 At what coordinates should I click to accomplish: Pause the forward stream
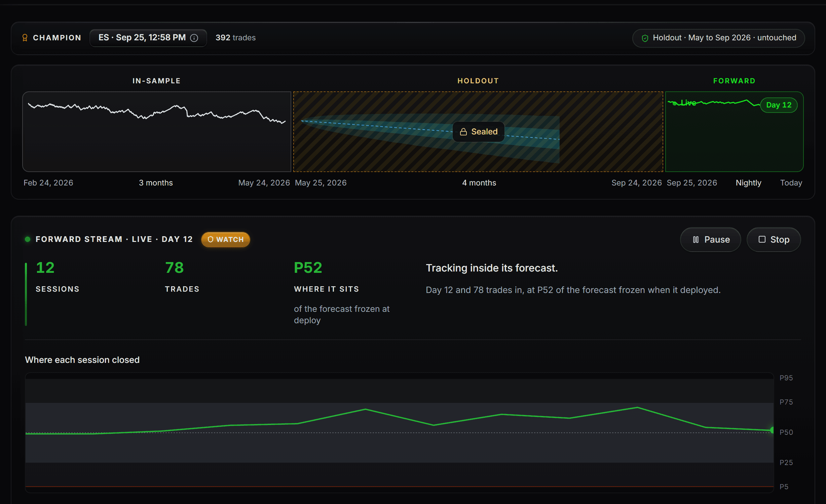click(710, 240)
